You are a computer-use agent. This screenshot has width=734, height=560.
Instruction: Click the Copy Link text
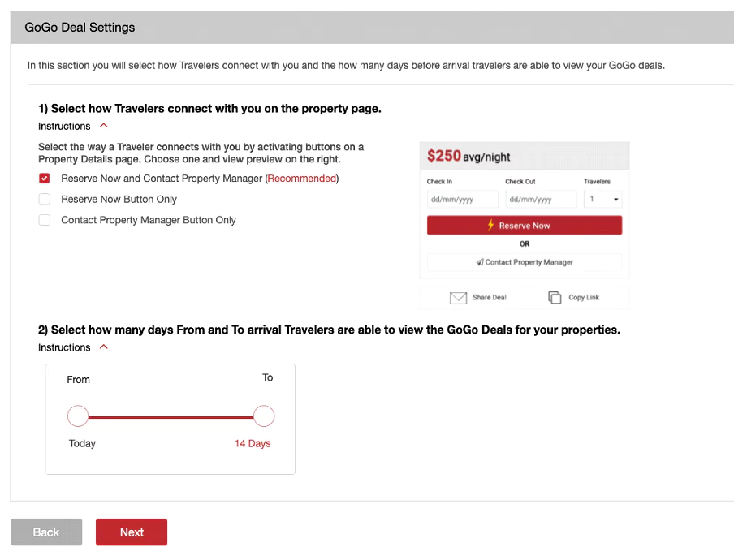(584, 298)
